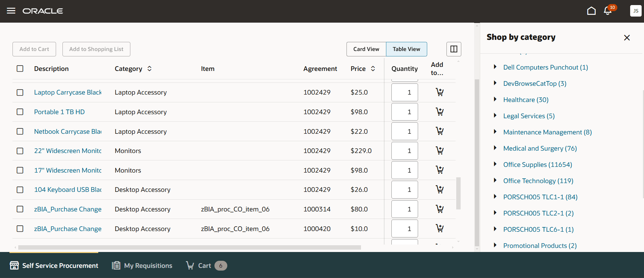
Task: Open the Portable 1 TB HD link
Action: (x=59, y=112)
